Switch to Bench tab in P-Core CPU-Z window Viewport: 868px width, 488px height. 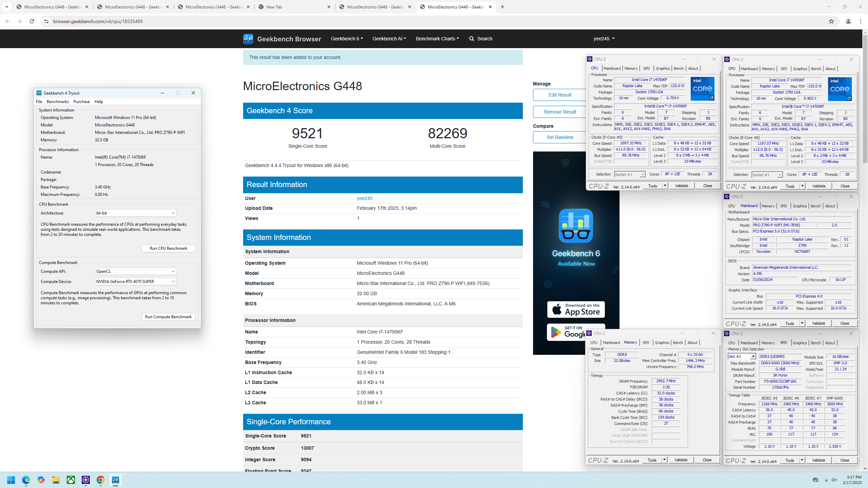(x=678, y=68)
